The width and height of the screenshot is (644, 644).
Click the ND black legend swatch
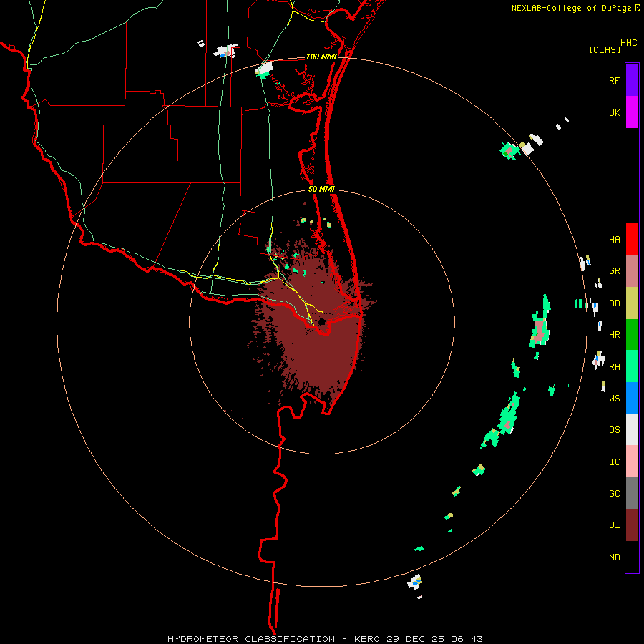click(x=632, y=557)
